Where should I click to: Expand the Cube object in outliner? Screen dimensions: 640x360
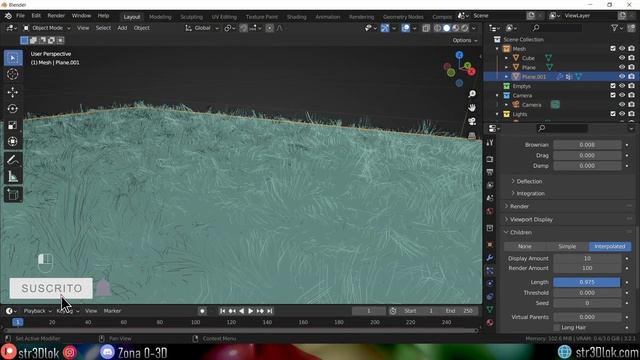click(507, 58)
